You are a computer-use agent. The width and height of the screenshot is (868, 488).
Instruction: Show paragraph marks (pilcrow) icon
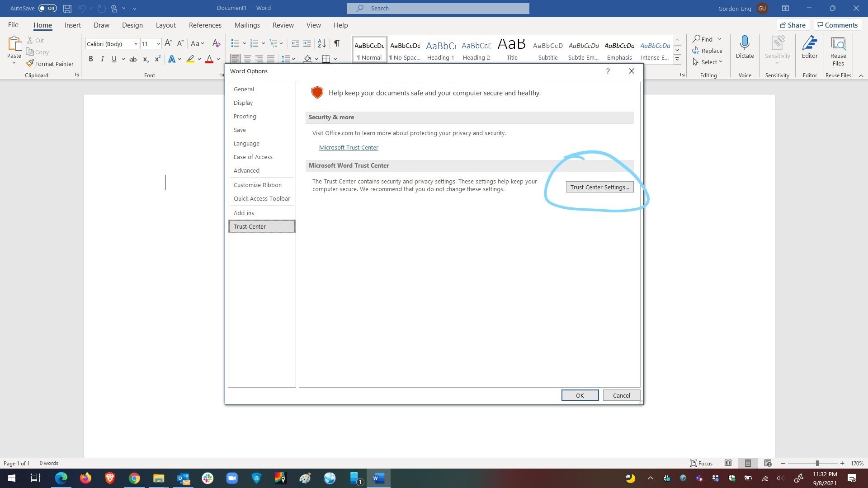tap(337, 43)
